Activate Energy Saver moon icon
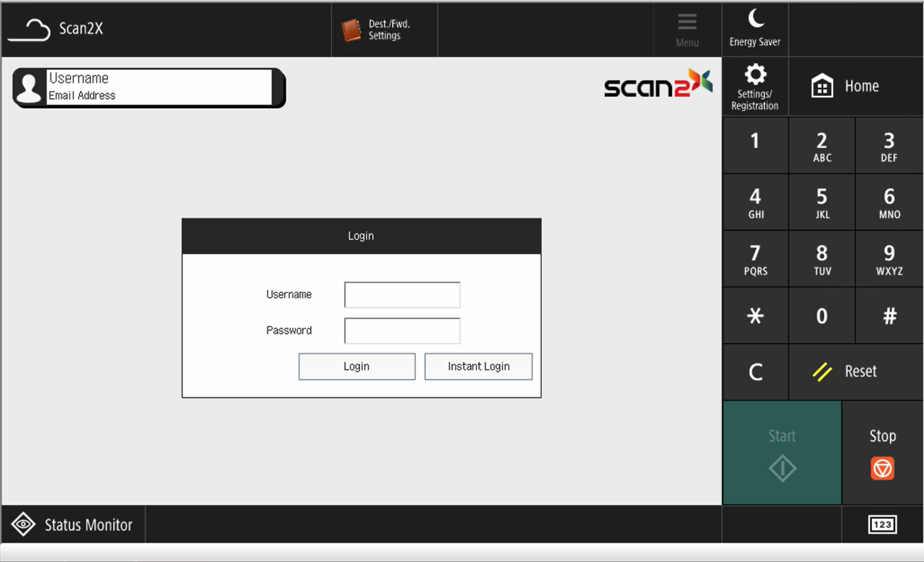The height and width of the screenshot is (562, 924). [x=755, y=19]
